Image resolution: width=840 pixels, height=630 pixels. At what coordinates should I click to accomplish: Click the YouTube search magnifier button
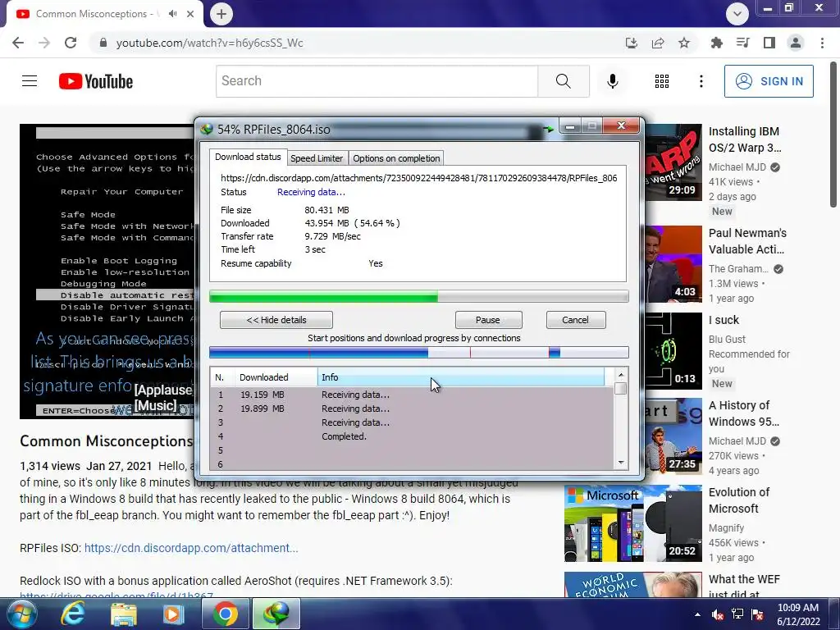564,81
